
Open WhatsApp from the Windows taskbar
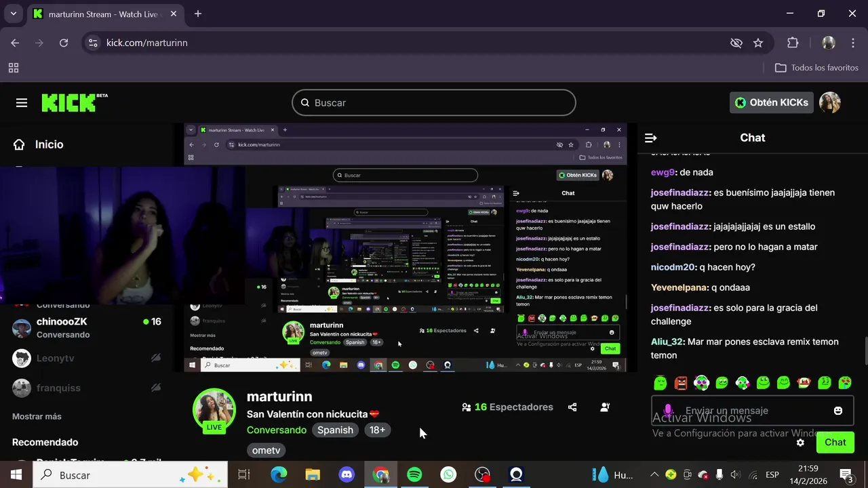[448, 475]
